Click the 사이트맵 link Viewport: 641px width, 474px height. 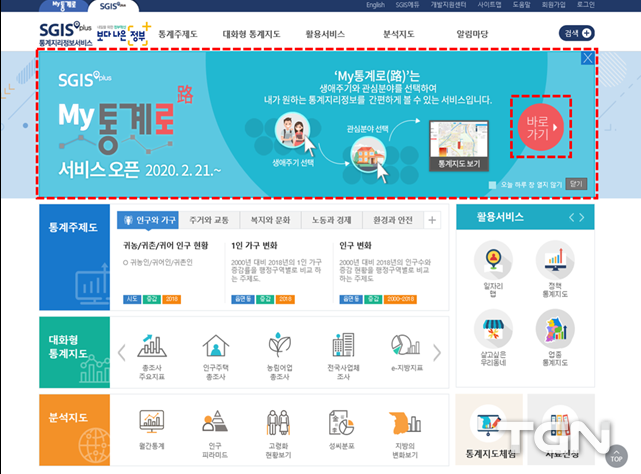click(x=489, y=5)
